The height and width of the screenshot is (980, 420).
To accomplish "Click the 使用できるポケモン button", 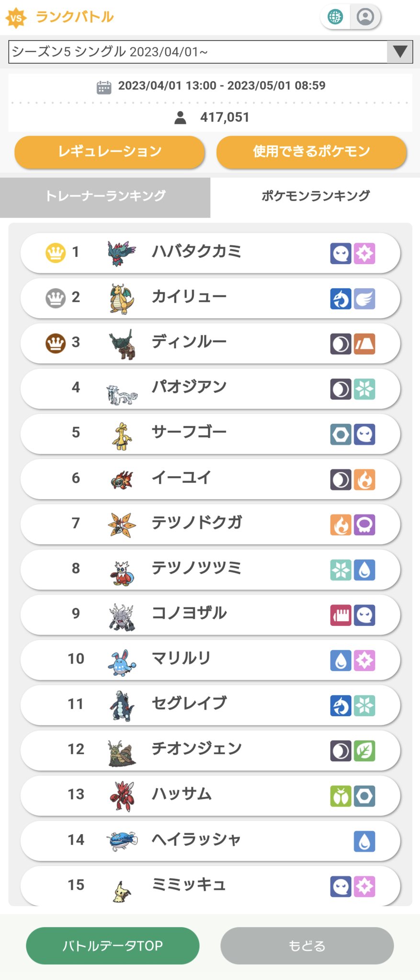I will point(311,152).
